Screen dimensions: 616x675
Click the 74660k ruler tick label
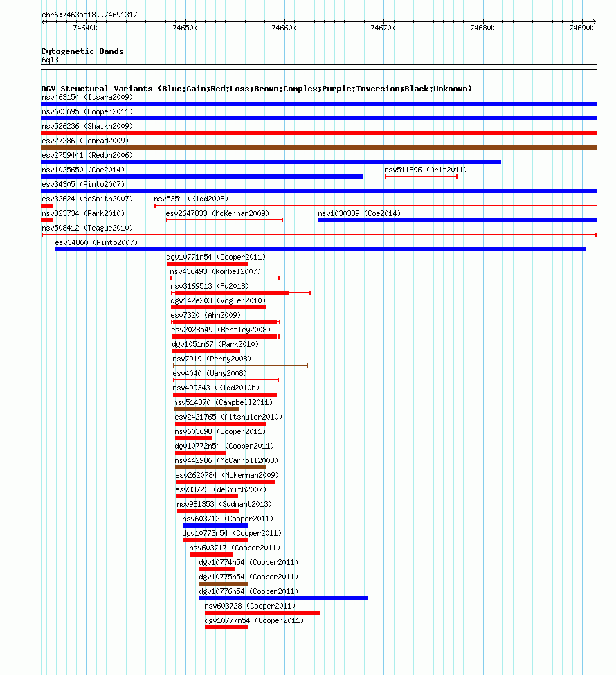pos(284,28)
